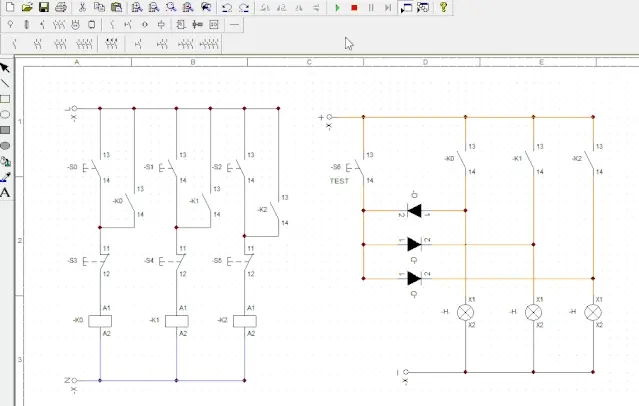The image size is (639, 406).
Task: Choose the filled gray ellipse tool
Action: (x=5, y=145)
